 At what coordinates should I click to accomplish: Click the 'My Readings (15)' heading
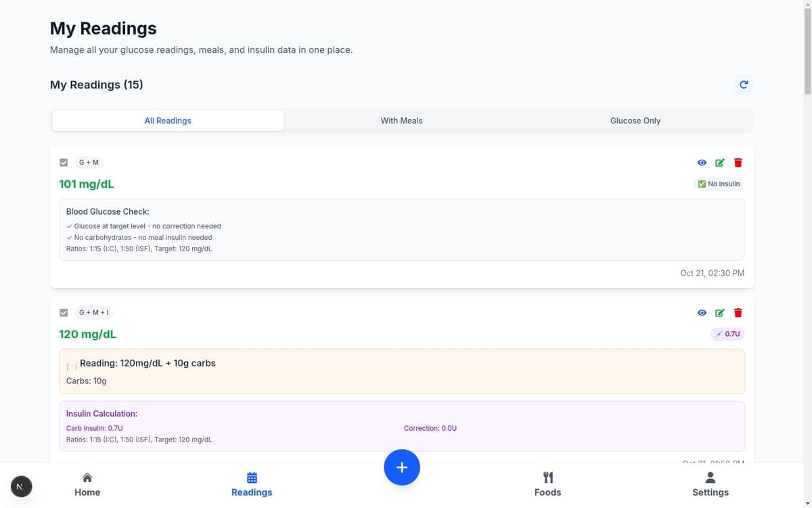pyautogui.click(x=97, y=85)
